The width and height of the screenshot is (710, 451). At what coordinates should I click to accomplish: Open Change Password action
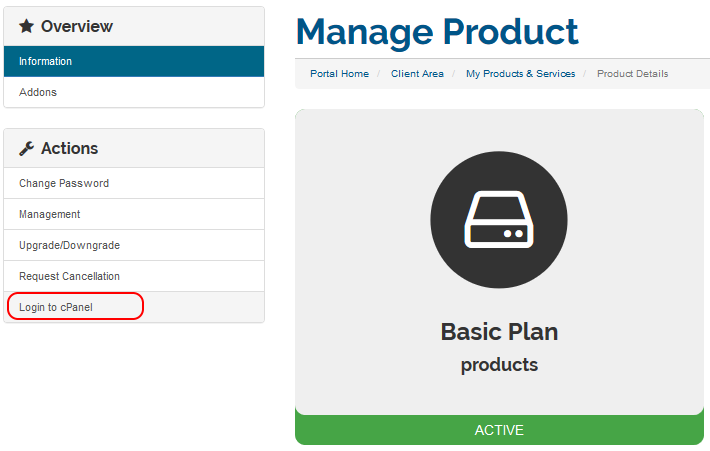click(x=134, y=183)
